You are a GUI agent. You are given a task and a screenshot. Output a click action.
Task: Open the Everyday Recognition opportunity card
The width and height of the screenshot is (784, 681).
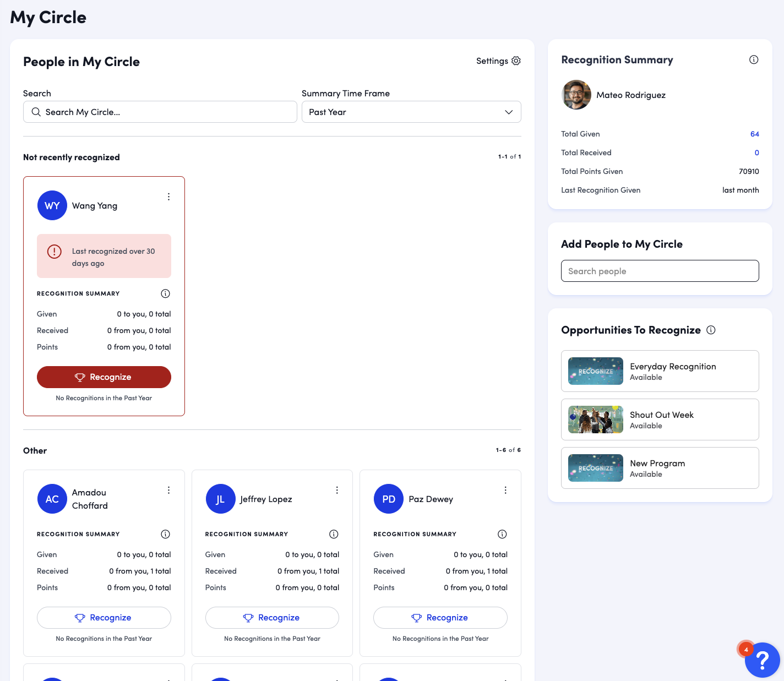tap(660, 371)
